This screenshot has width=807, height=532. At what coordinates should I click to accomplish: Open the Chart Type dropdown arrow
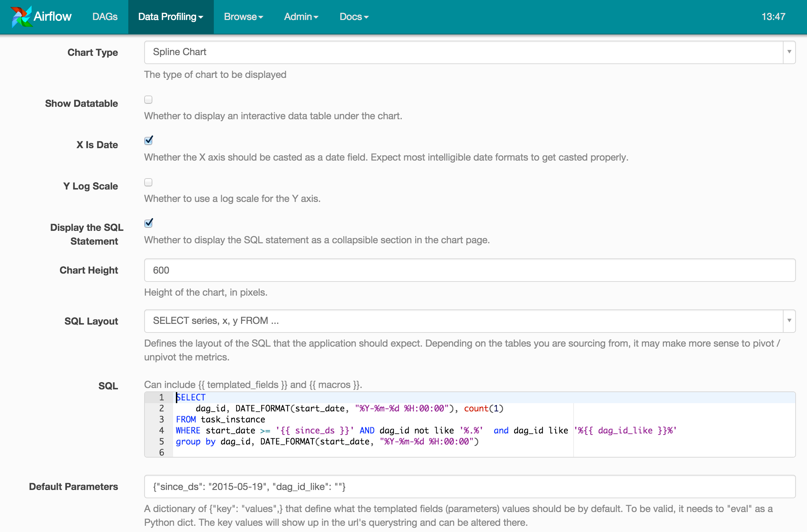[789, 52]
